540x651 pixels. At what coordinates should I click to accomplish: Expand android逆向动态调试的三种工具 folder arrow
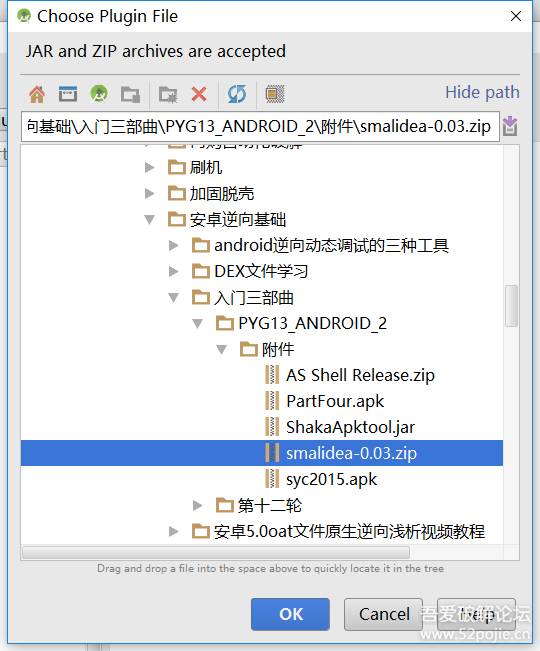coord(173,245)
